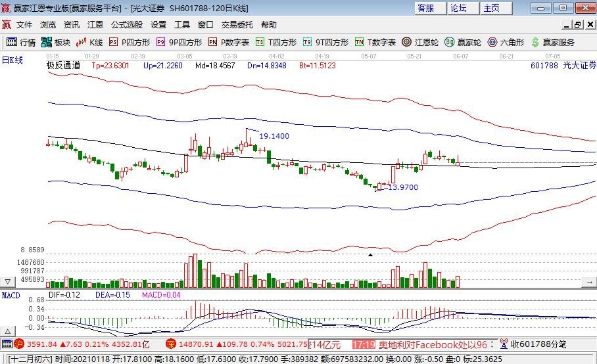Click the 极反通道 indicator label
The image size is (597, 364).
64,66
